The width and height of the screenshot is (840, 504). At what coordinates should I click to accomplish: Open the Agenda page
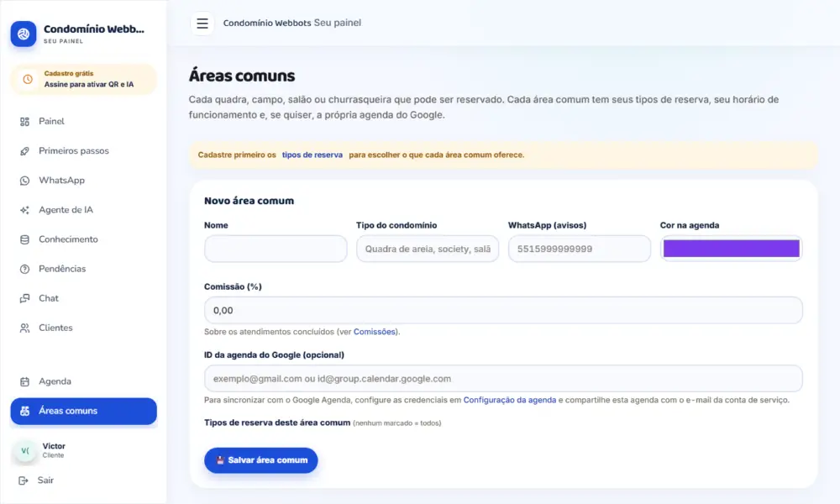tap(83, 381)
